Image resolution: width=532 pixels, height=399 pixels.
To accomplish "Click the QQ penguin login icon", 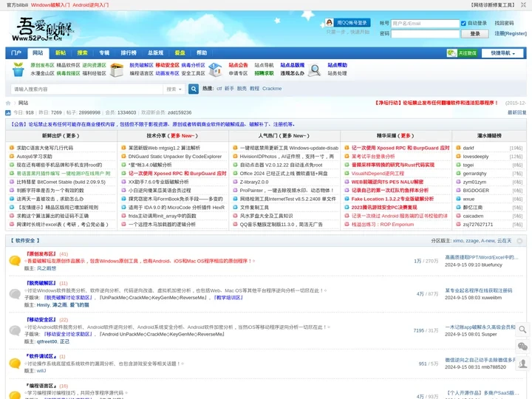I will coord(329,23).
